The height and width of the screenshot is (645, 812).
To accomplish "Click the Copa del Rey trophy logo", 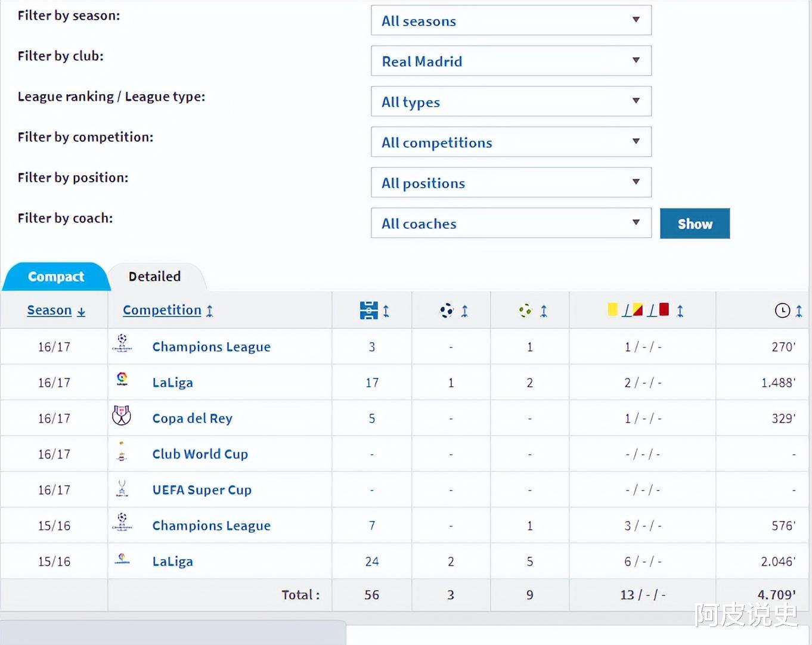I will click(122, 415).
